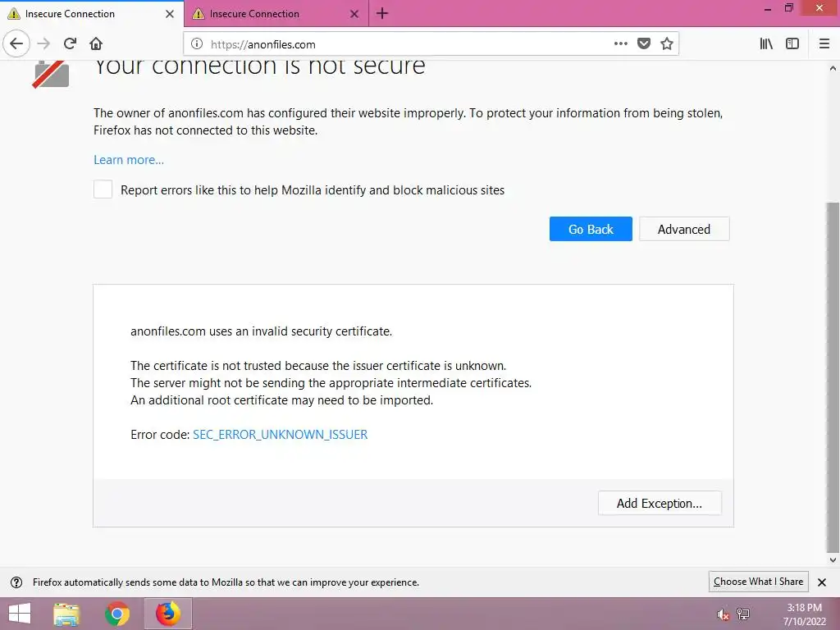
Task: Open the Firefox hamburger menu
Action: 824,44
